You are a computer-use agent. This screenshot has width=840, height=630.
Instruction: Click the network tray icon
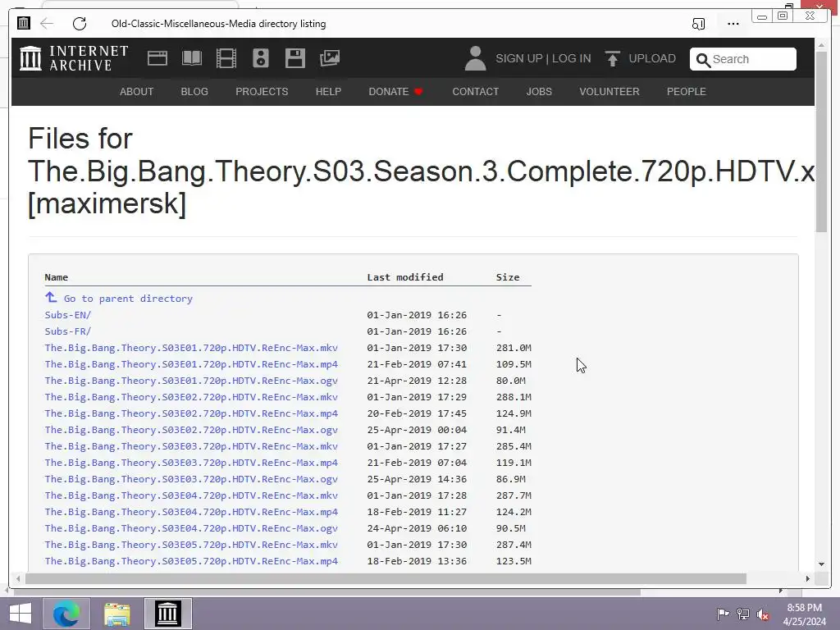(x=743, y=614)
